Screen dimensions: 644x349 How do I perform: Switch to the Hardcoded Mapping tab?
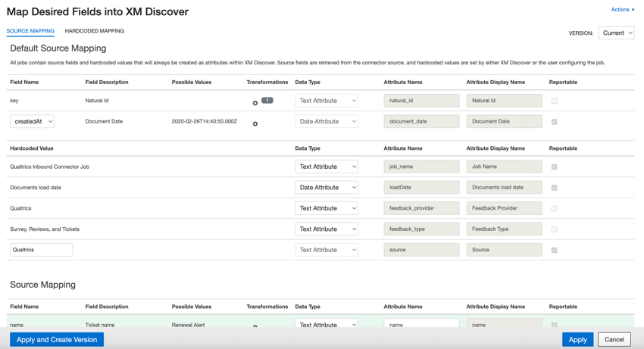tap(94, 31)
